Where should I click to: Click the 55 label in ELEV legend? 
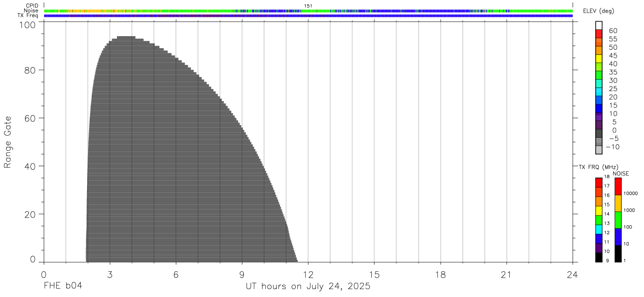pyautogui.click(x=613, y=39)
